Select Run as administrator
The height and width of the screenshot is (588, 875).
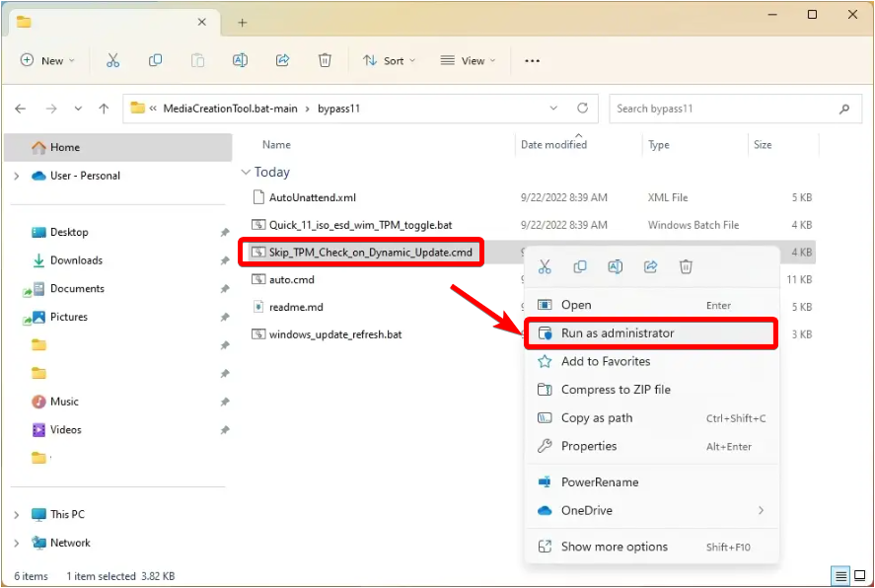(x=651, y=333)
